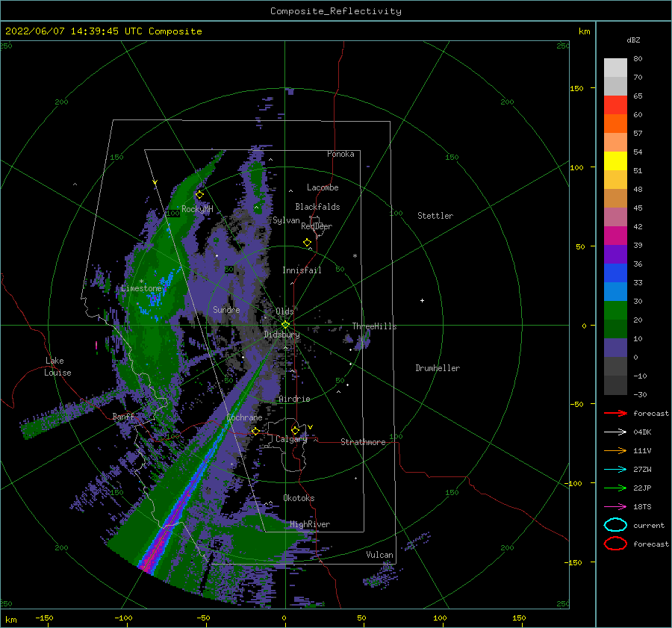Click the 04DK legend label
672x628 pixels.
click(642, 432)
